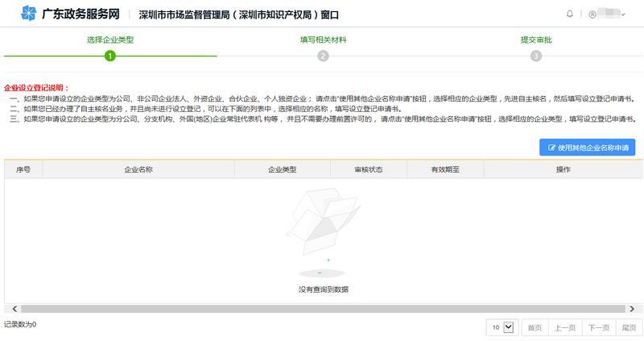Open the notification bell
This screenshot has height=341, width=644.
pos(570,14)
